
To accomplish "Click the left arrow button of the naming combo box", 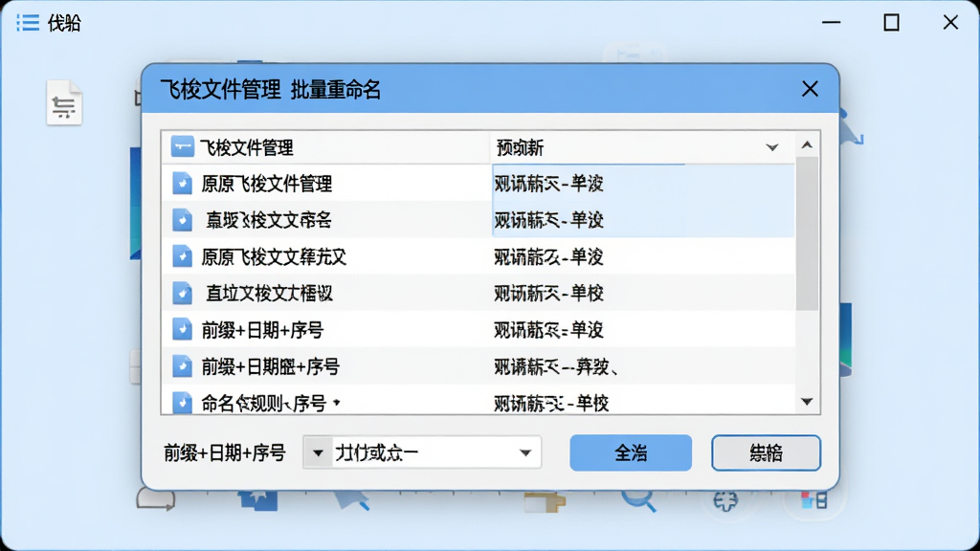I will click(x=318, y=452).
